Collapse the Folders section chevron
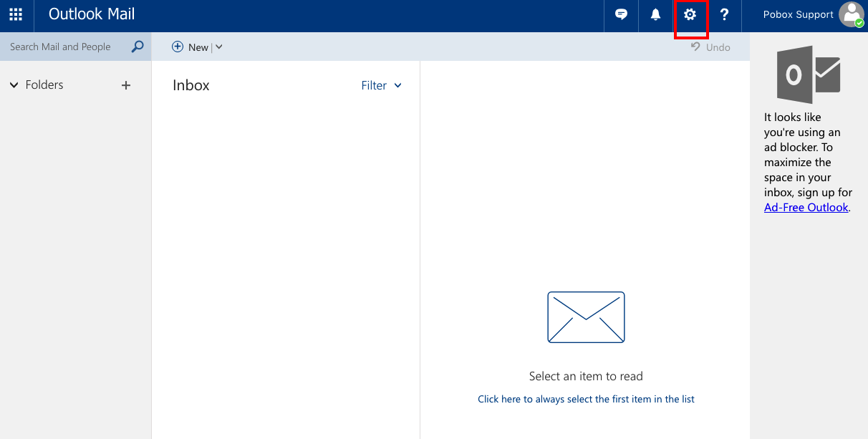The height and width of the screenshot is (439, 868). click(14, 85)
